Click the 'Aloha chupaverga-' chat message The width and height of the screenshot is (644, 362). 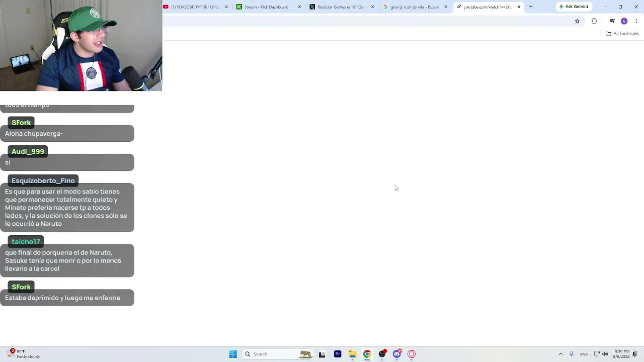point(67,134)
